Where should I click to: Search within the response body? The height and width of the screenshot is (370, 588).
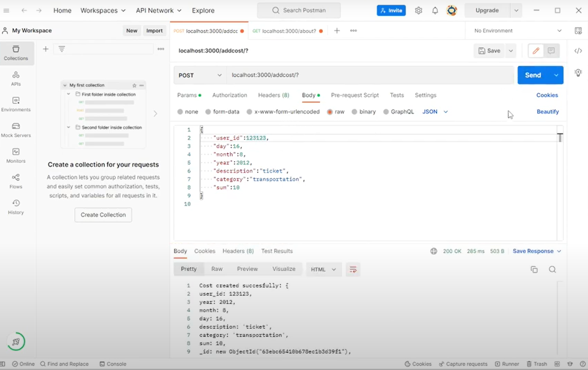[552, 270]
